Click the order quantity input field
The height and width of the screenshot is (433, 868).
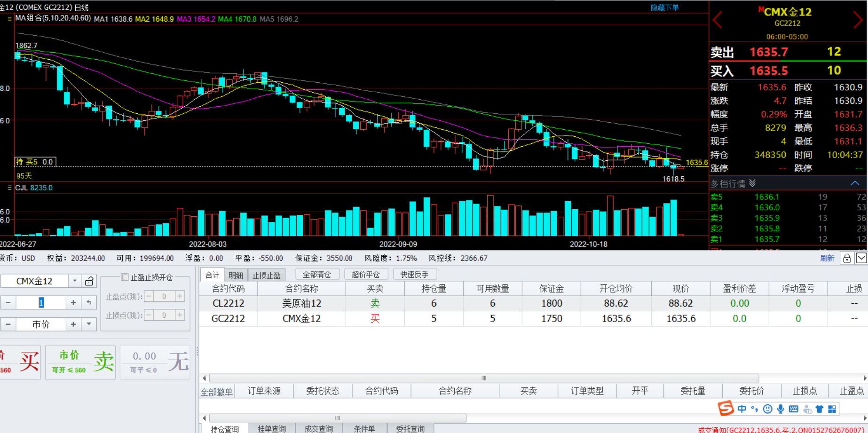pyautogui.click(x=41, y=303)
